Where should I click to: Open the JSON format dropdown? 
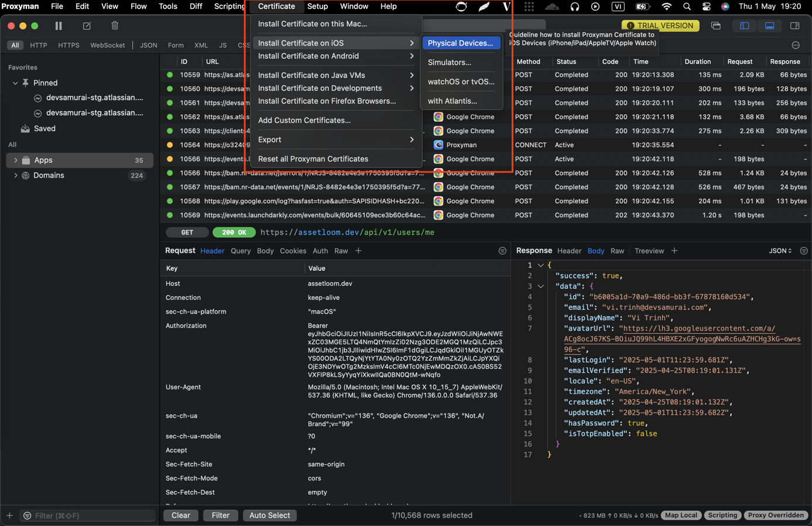tap(780, 251)
